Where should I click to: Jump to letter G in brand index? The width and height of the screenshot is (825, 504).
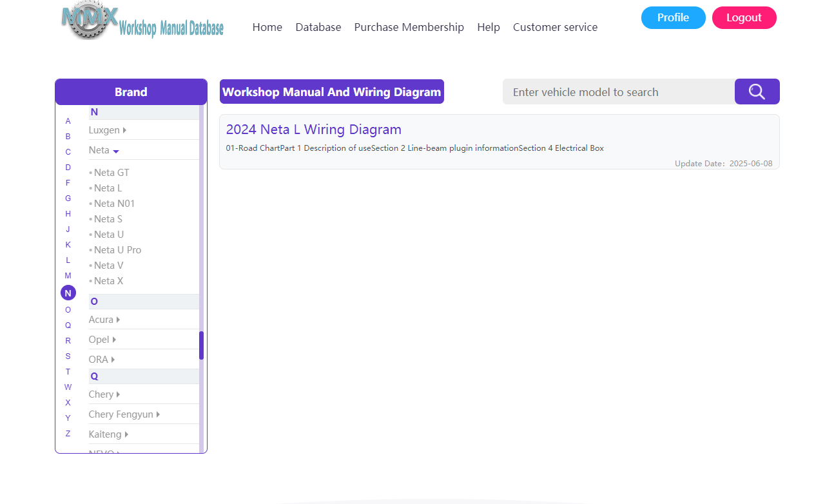tap(68, 199)
